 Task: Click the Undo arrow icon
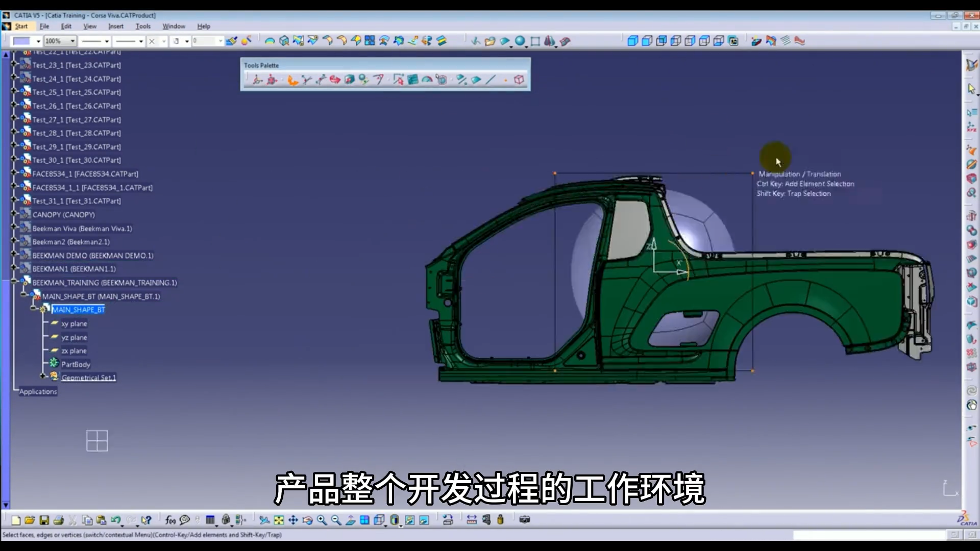(x=116, y=520)
